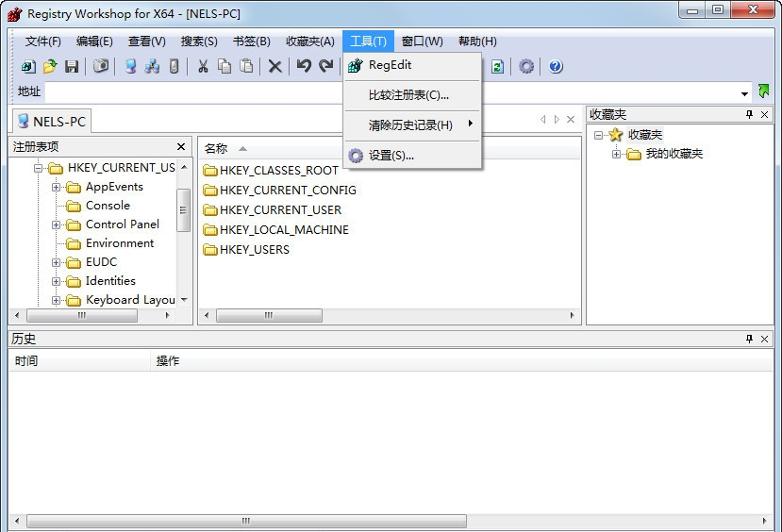Viewport: 782px width, 532px height.
Task: Select HKEY_USERS in the list
Action: click(x=246, y=250)
